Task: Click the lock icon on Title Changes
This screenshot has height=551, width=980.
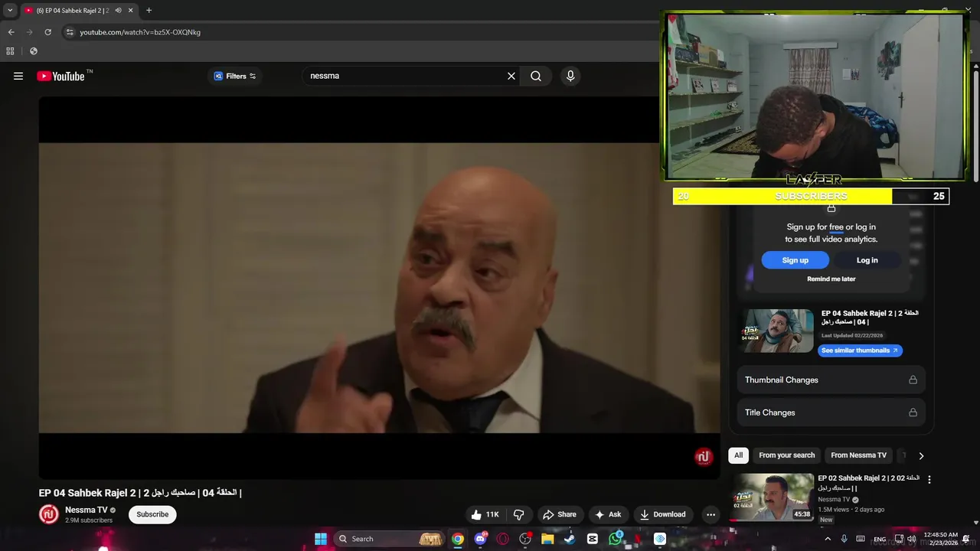Action: click(x=913, y=412)
